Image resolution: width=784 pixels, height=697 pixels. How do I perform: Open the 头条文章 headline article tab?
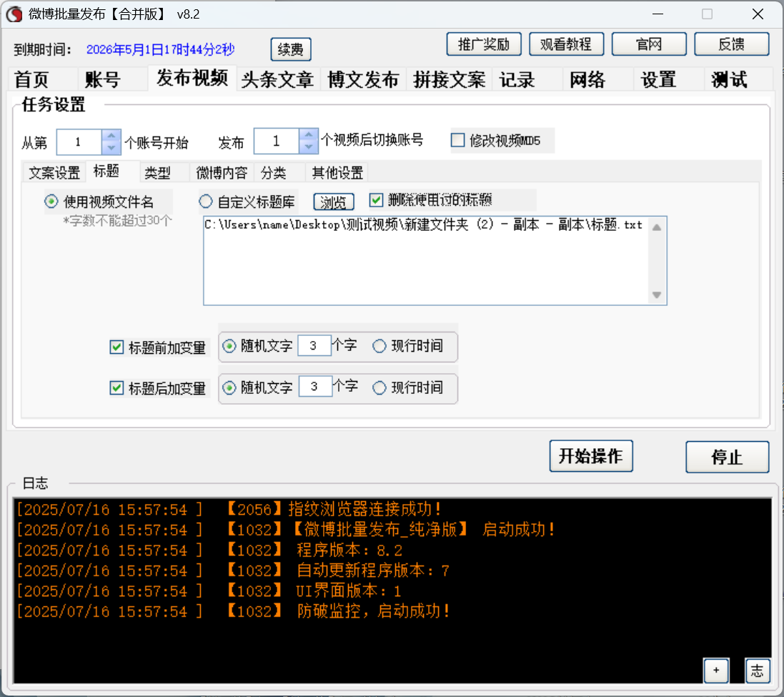277,79
